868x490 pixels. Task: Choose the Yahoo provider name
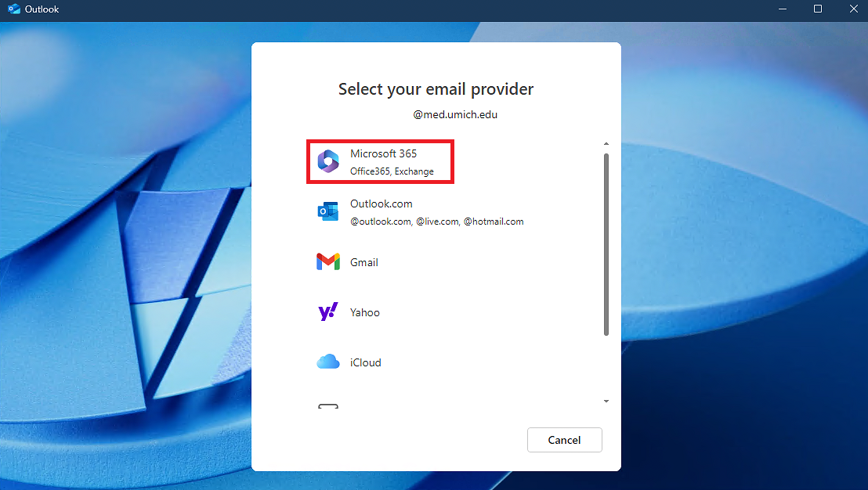point(365,313)
